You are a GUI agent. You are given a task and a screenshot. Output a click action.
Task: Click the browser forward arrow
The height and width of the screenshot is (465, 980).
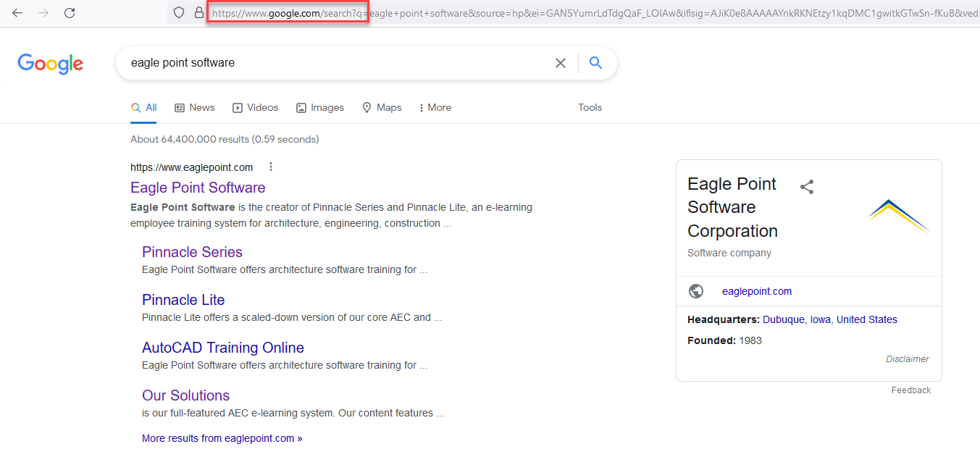[x=43, y=13]
